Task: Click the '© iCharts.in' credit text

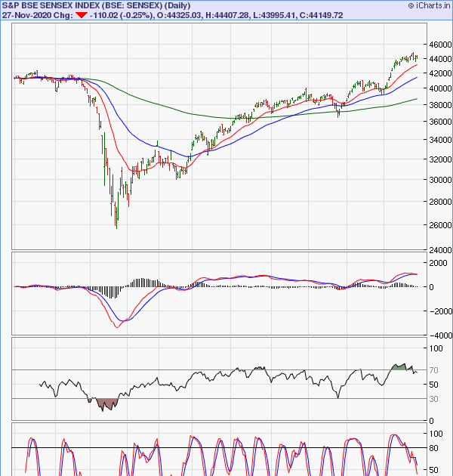Action: point(429,5)
